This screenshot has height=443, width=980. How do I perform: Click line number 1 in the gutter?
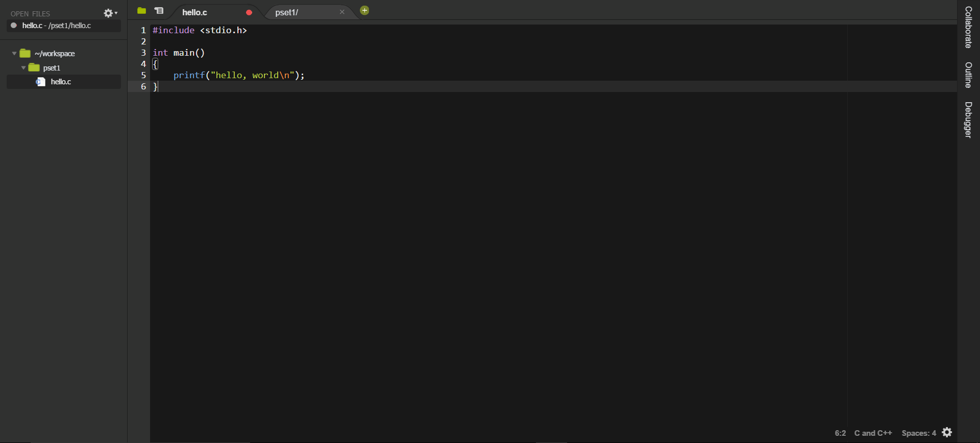coord(143,30)
